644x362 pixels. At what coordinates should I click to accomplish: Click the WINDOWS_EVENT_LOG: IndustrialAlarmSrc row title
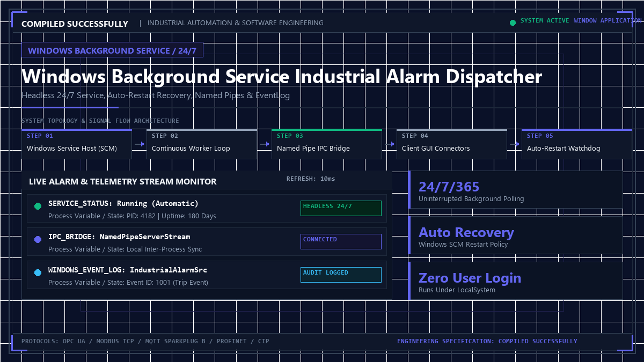(128, 270)
